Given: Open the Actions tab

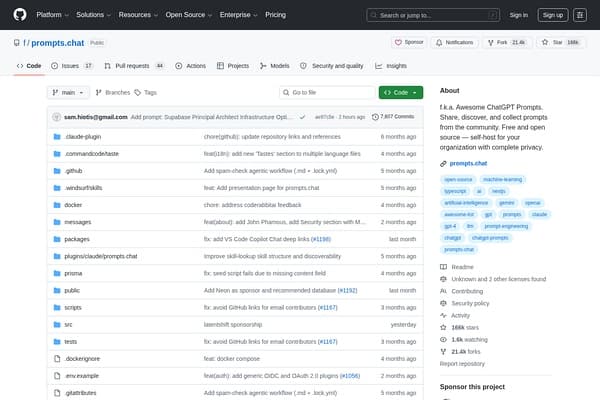Looking at the screenshot, I should pos(191,66).
